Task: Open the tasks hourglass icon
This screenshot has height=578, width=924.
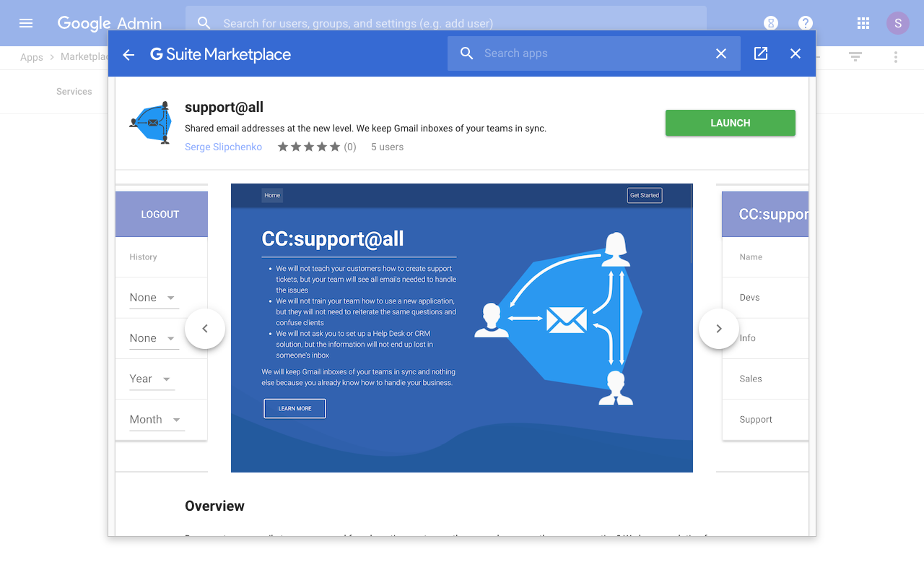Action: (771, 23)
